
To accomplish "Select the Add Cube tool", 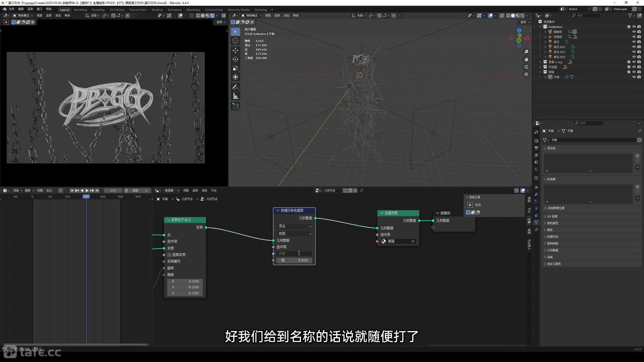I will [235, 106].
